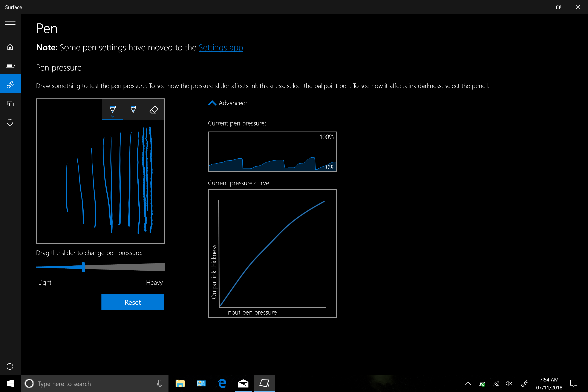Toggle the hamburger navigation menu
This screenshot has height=392, width=588.
[10, 24]
